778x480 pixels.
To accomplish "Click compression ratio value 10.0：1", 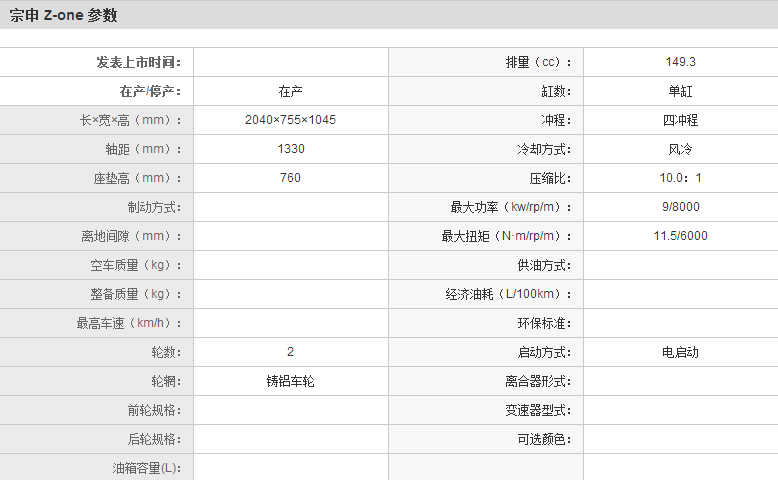I will [680, 178].
